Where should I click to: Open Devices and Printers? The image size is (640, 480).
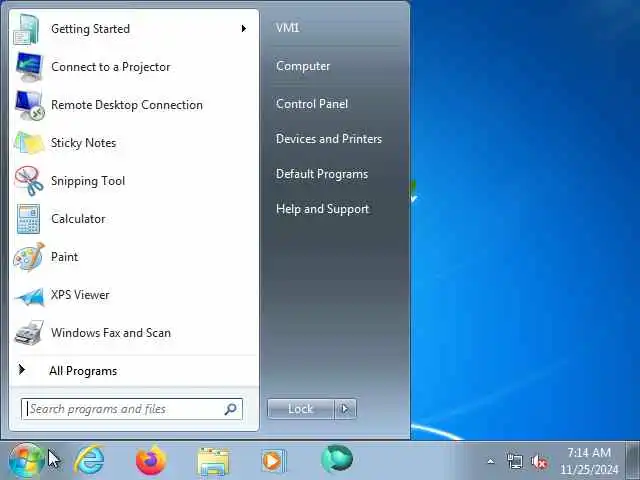[x=329, y=139]
